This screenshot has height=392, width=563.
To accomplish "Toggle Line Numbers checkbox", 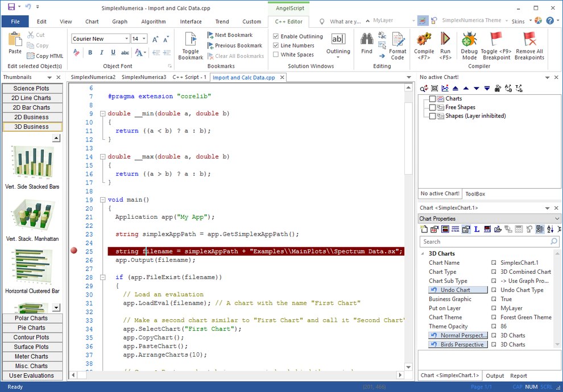I will [x=276, y=45].
